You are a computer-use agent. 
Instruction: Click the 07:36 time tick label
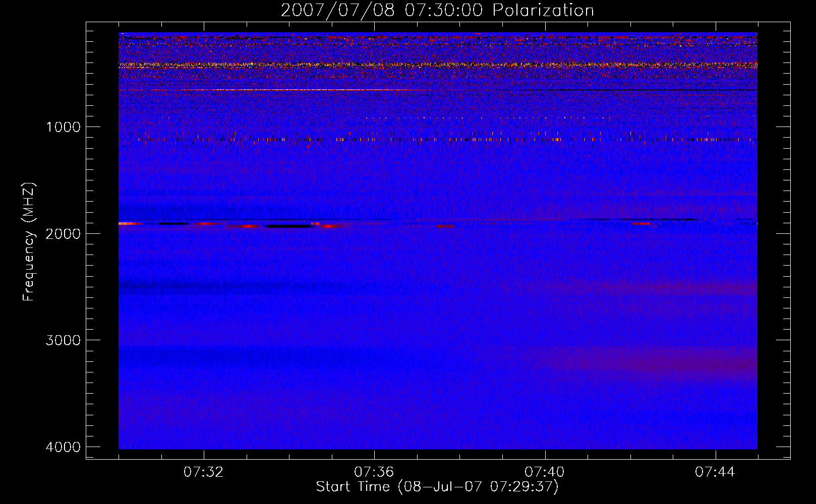pos(374,472)
